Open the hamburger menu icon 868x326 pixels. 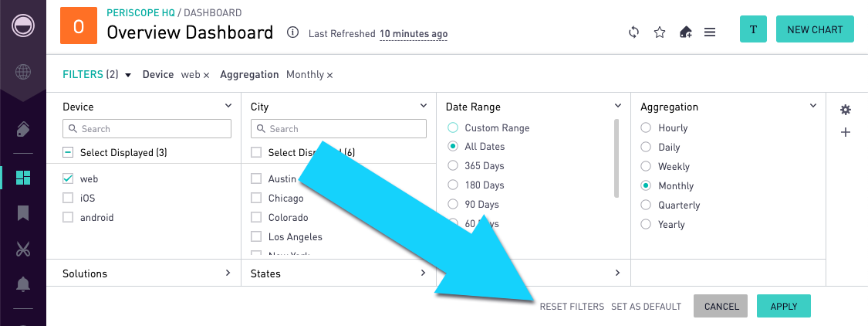(710, 32)
